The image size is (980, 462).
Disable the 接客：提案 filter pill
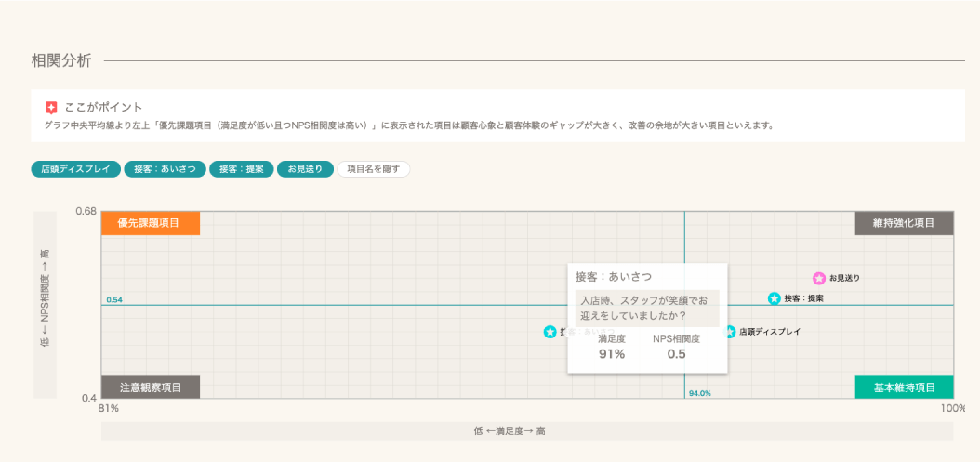tap(241, 169)
